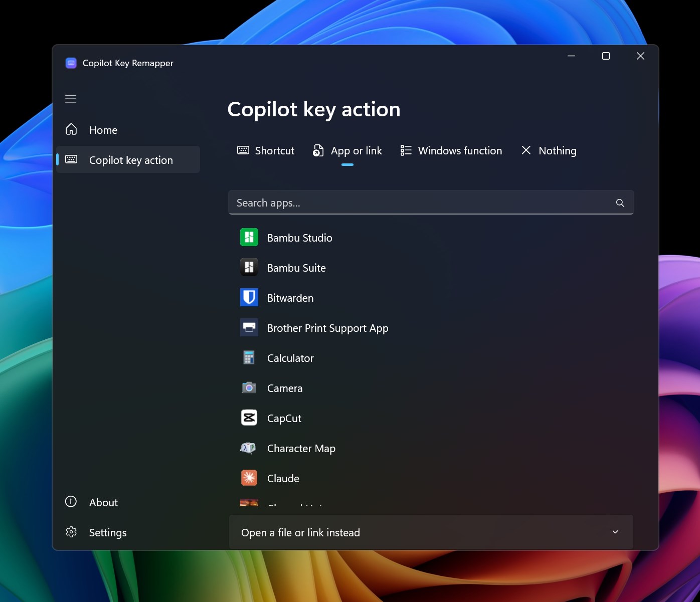This screenshot has height=602, width=700.
Task: Choose Character Map from the app list
Action: pos(431,448)
